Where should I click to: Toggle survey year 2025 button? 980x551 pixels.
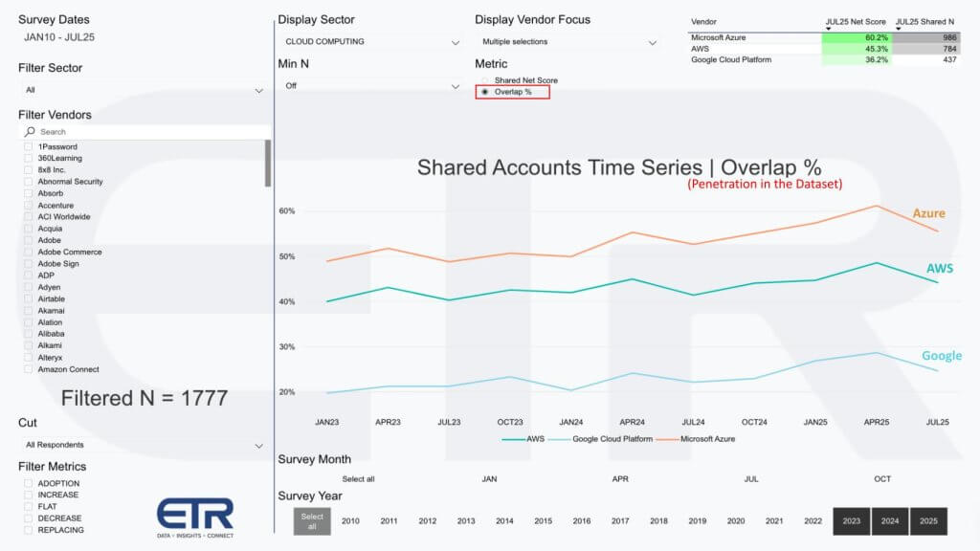point(928,521)
